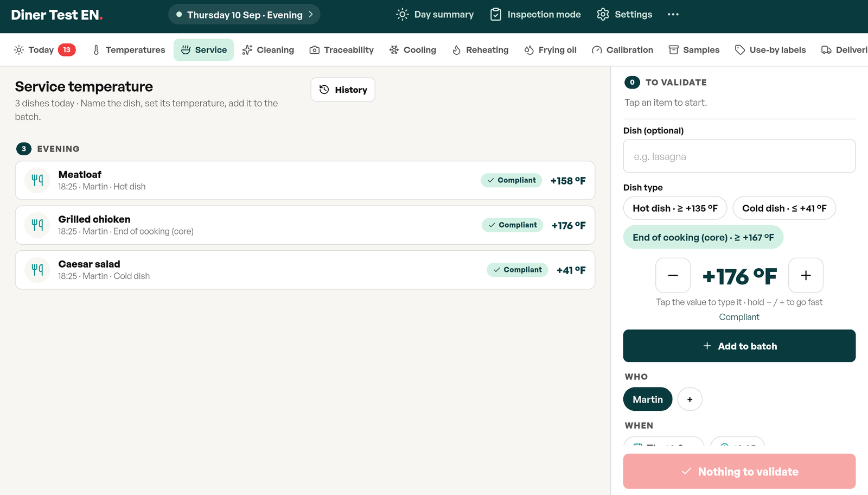Click the Add to batch button
The height and width of the screenshot is (495, 868).
click(x=739, y=346)
